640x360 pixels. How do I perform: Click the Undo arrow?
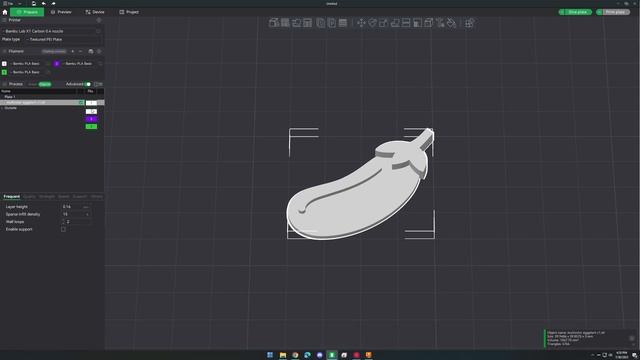coord(43,3)
